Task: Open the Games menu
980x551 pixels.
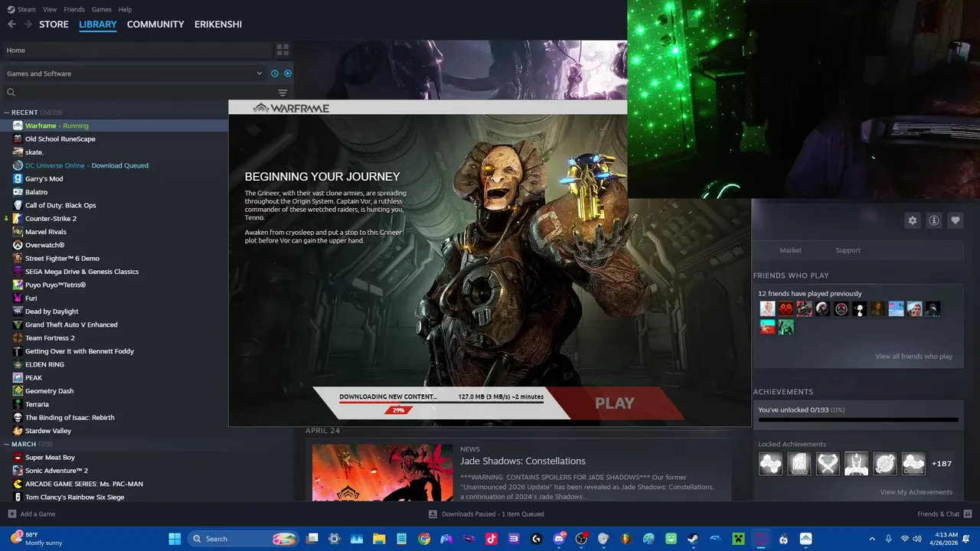Action: pyautogui.click(x=101, y=9)
